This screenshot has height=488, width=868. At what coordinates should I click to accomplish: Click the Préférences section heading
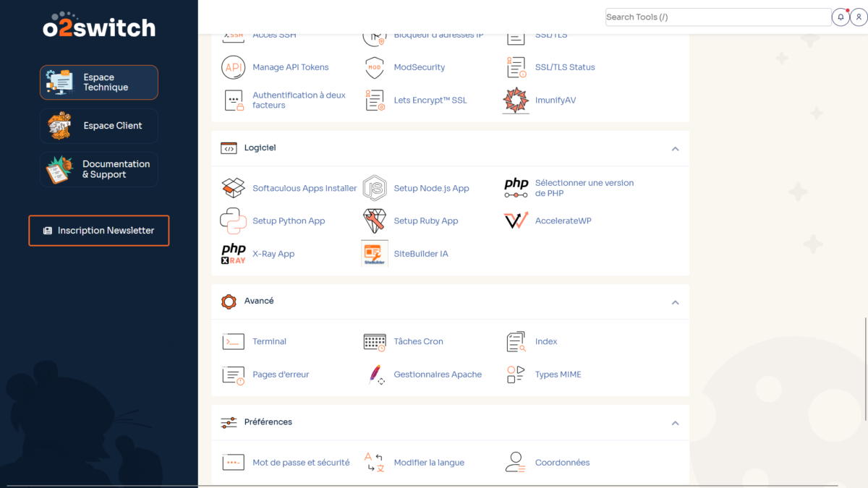[x=268, y=422]
